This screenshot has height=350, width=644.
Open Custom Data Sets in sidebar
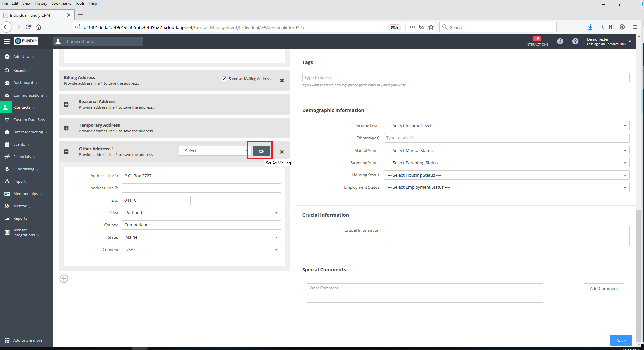click(x=29, y=120)
